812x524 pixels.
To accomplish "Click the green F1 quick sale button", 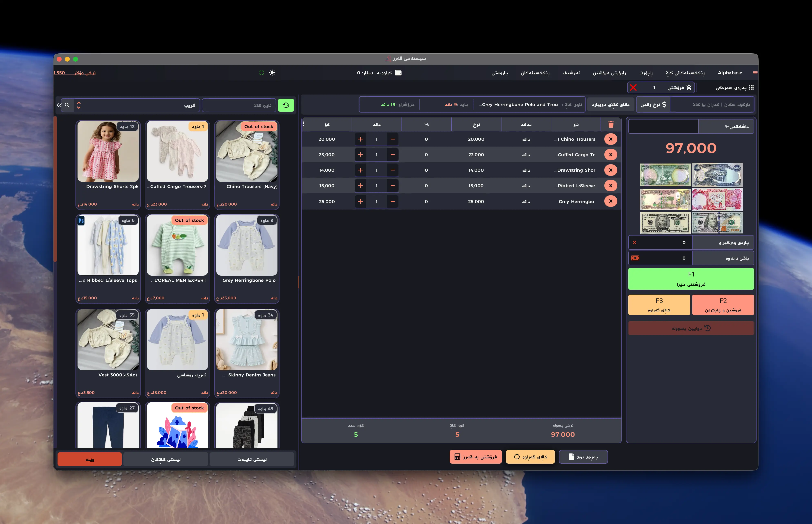I will coord(691,279).
